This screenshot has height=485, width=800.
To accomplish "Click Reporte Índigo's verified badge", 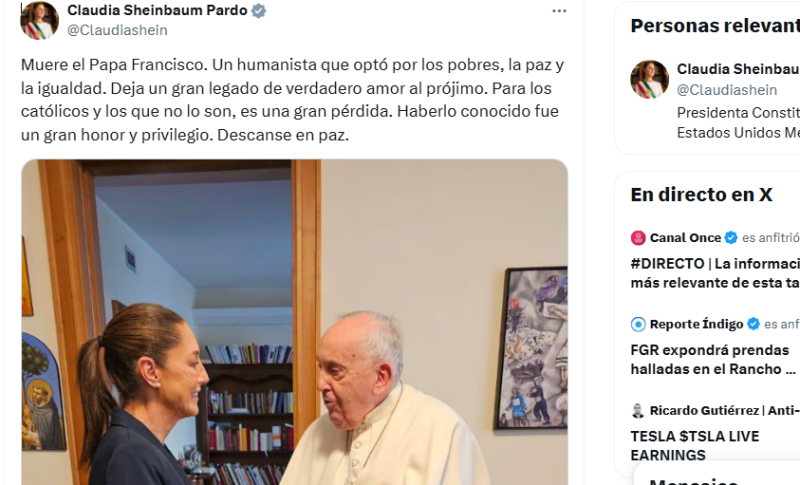I will click(753, 324).
